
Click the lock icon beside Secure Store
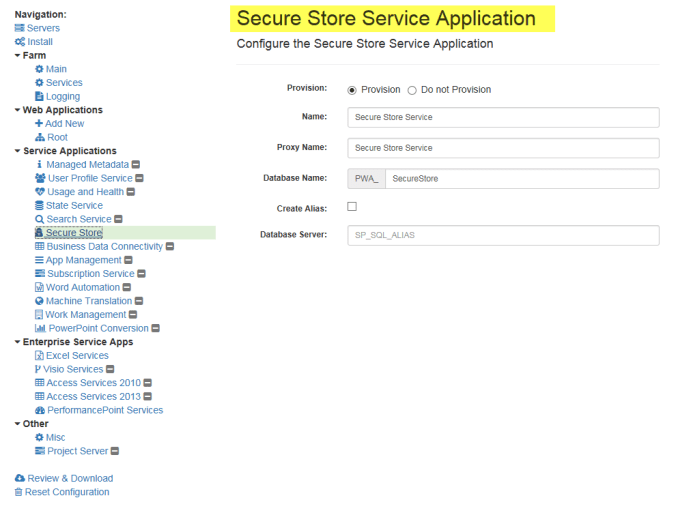[39, 233]
